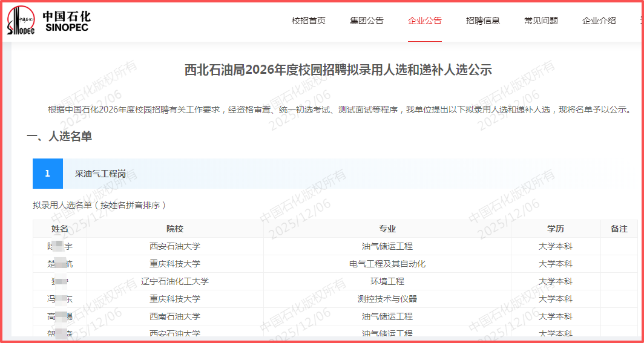Click the blue number 1 badge
Viewport: 644px width, 343px height.
(x=48, y=174)
